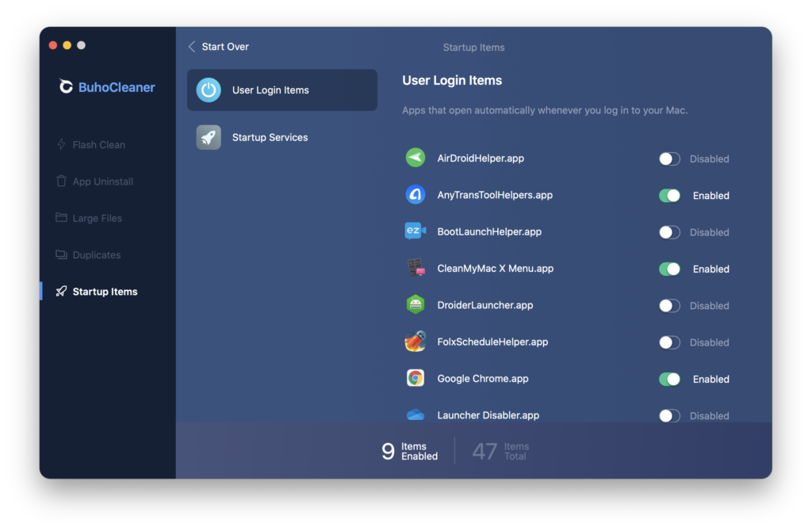812x531 pixels.
Task: Click the BootLaunchHelper.app name
Action: pyautogui.click(x=489, y=232)
